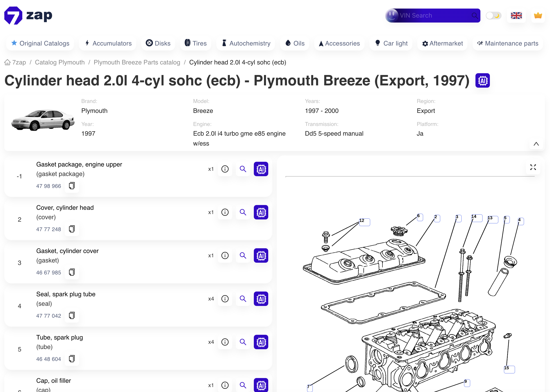This screenshot has width=550, height=392.
Task: Collapse the vehicle details panel
Action: [536, 144]
